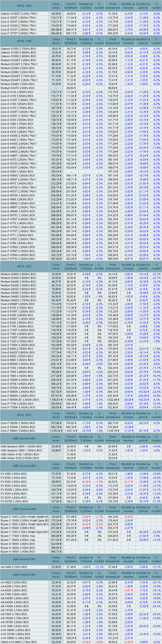This screenshot has width=162, height=644.
Task: Click the red +2,64 € value
Action: (x=86, y=517)
